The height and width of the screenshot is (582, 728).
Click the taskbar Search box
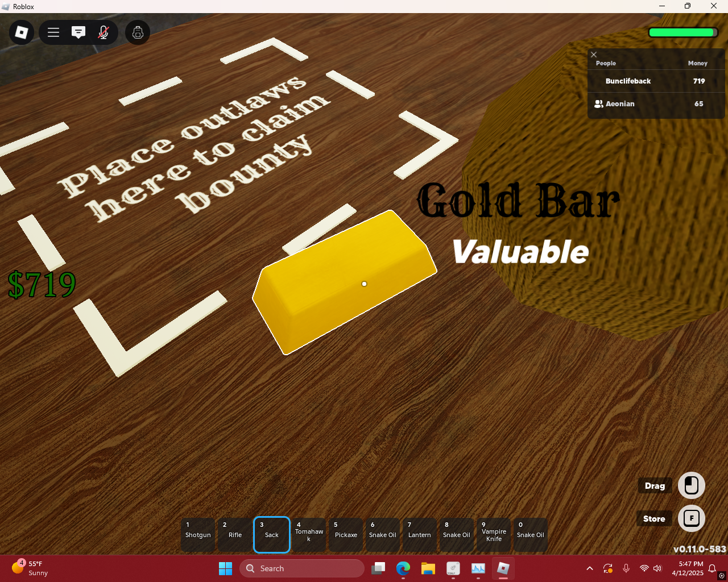click(302, 568)
